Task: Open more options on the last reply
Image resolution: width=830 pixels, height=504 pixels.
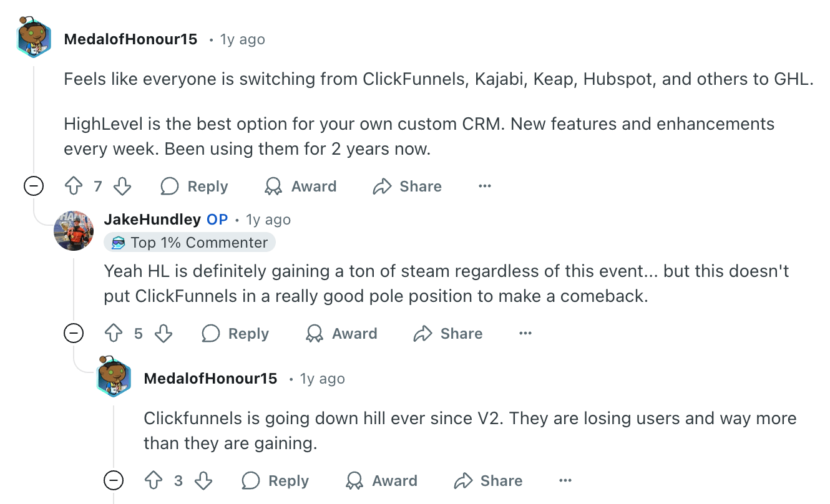Action: point(565,481)
